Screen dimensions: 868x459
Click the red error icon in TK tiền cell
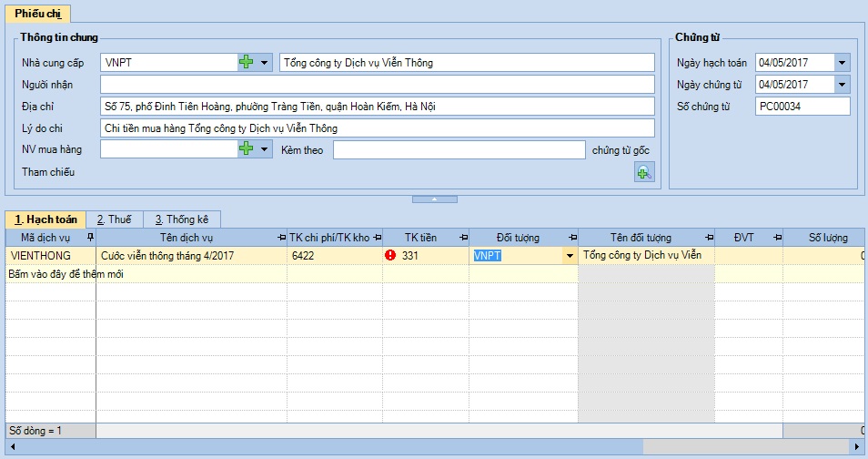tap(391, 256)
